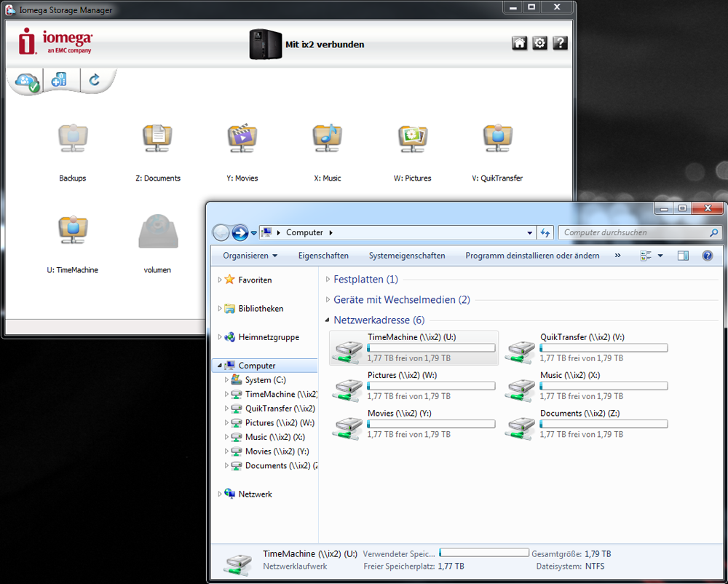Expand Favoriten in navigation pane
This screenshot has width=728, height=584.
(220, 280)
